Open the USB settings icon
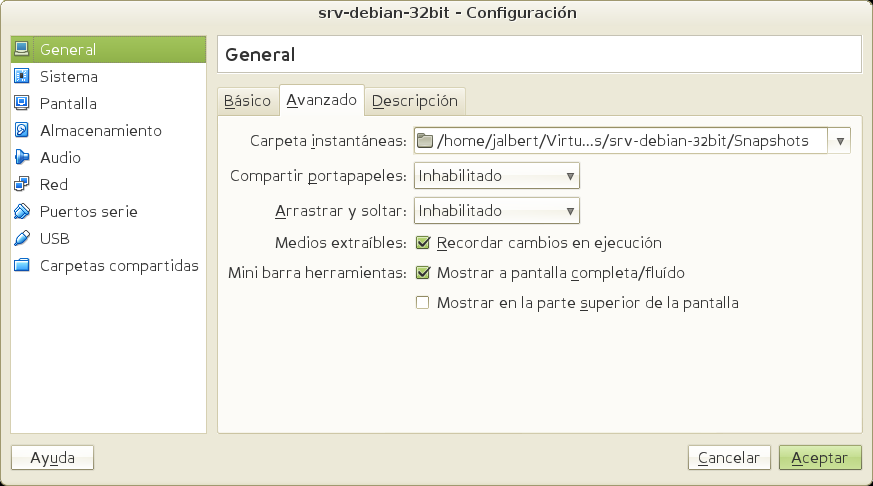This screenshot has width=873, height=486. click(x=22, y=239)
